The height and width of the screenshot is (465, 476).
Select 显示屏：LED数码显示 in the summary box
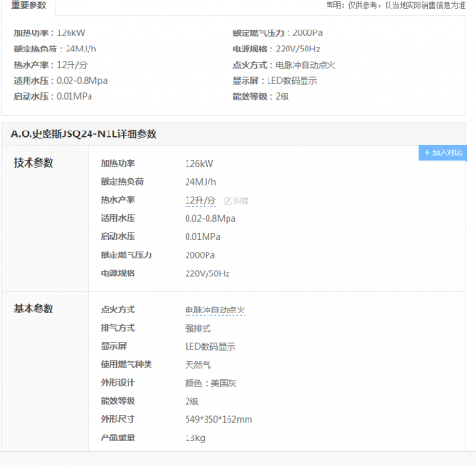(x=275, y=81)
